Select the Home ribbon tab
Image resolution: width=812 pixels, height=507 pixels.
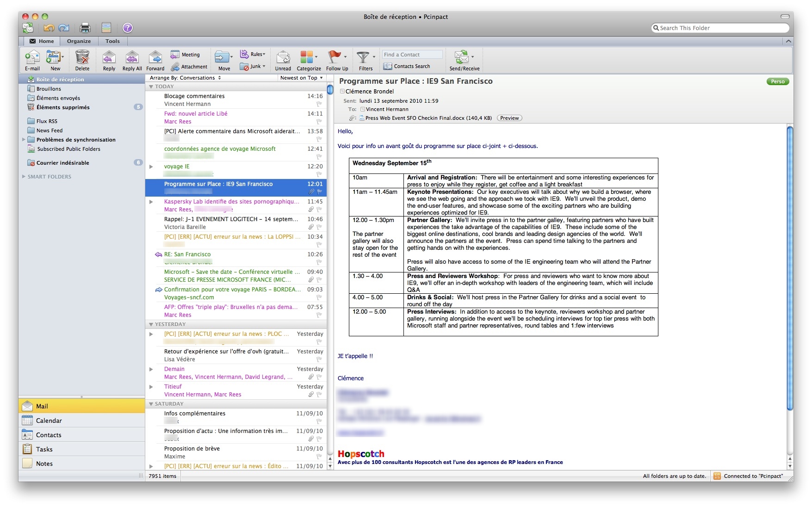pos(42,41)
